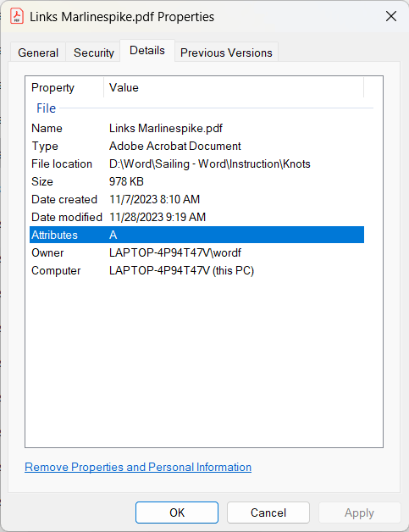The width and height of the screenshot is (409, 532).
Task: Open the Previous Versions tab
Action: coord(226,53)
